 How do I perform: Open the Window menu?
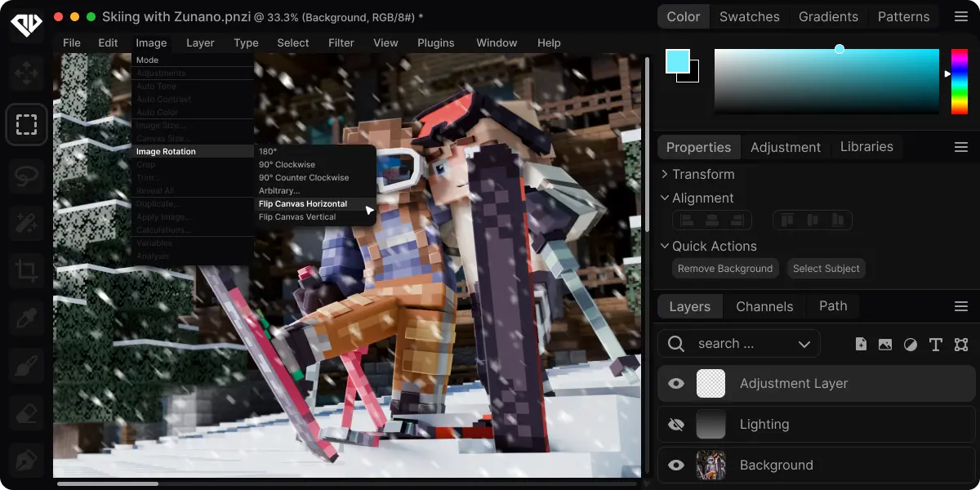[x=497, y=42]
